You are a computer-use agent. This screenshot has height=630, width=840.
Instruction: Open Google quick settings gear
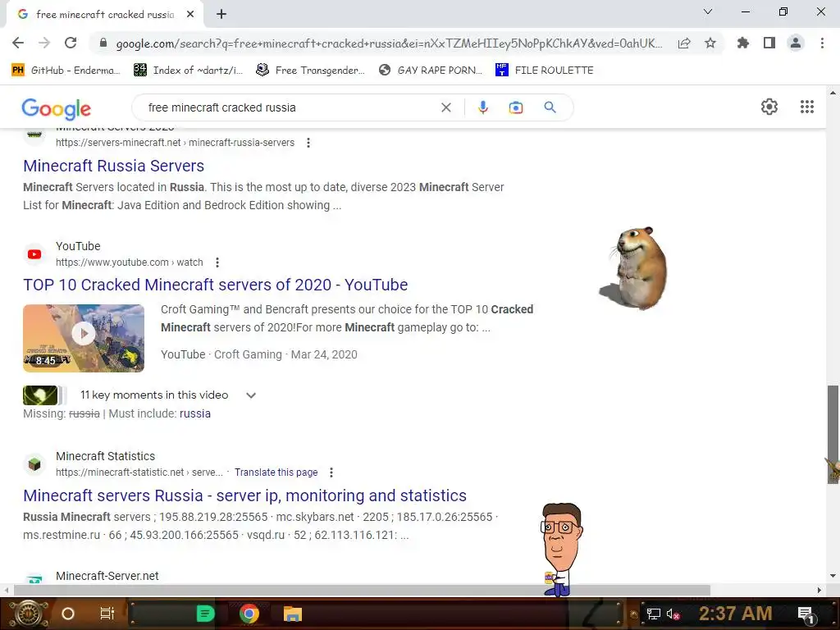tap(769, 107)
